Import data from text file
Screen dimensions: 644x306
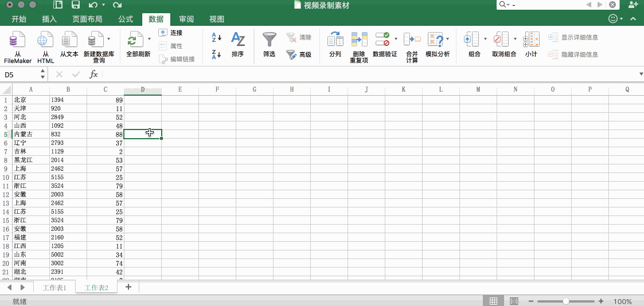(69, 45)
